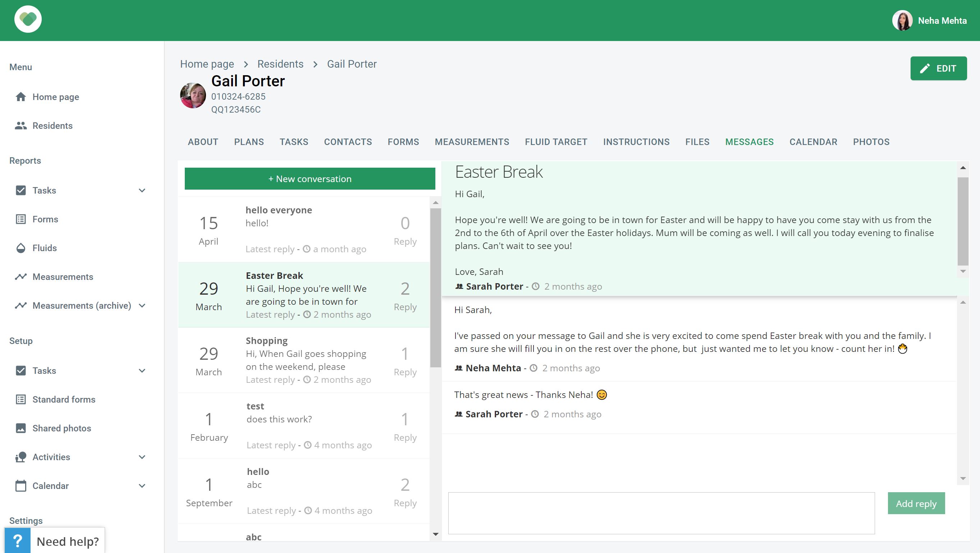Click the Setup Tasks checkmark icon
This screenshot has height=553, width=980.
(20, 371)
